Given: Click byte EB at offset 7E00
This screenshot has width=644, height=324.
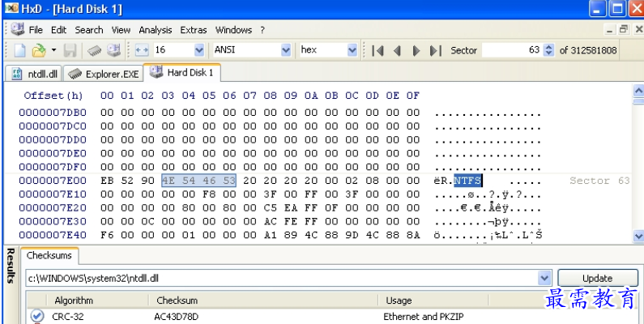Looking at the screenshot, I should coord(107,181).
